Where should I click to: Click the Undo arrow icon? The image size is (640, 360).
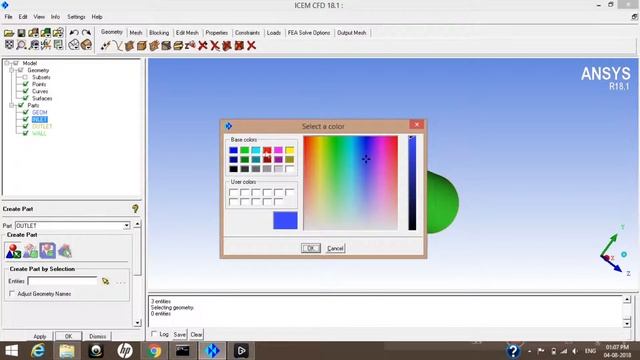click(x=74, y=33)
